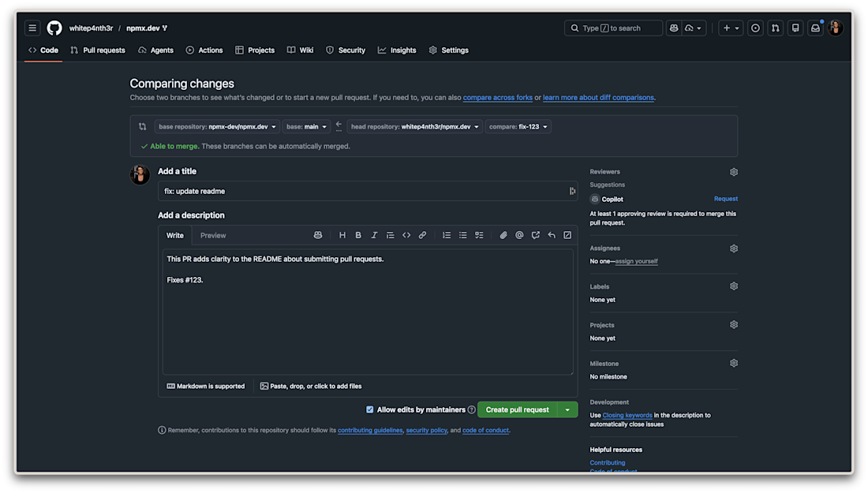Open the hamburger navigation menu
The image size is (868, 493).
[x=32, y=28]
